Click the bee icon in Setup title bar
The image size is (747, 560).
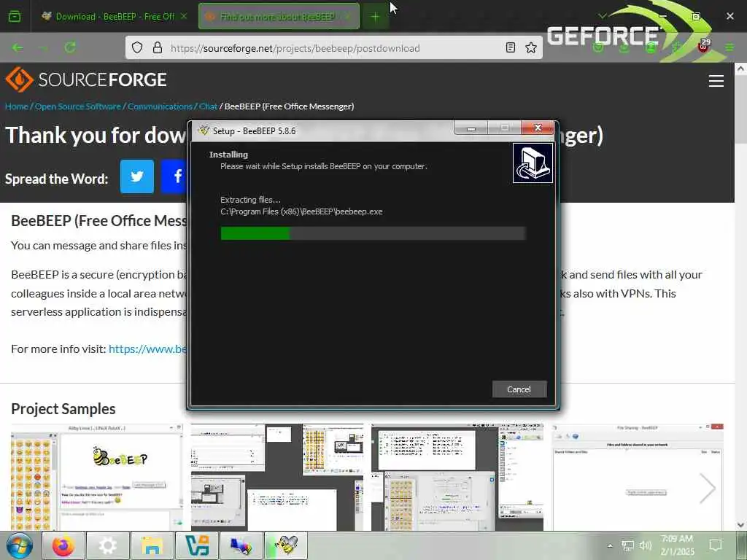(x=204, y=131)
